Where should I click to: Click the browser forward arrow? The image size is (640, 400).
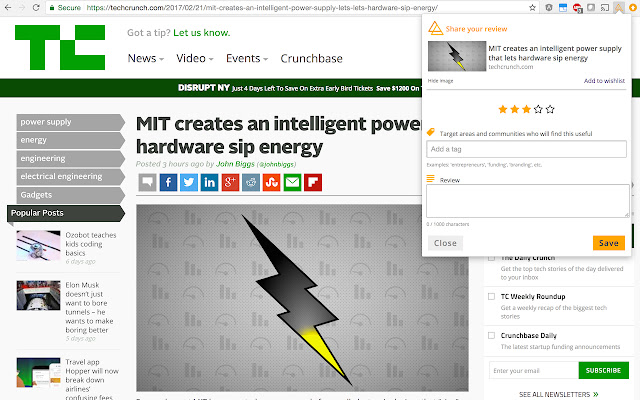(x=22, y=7)
